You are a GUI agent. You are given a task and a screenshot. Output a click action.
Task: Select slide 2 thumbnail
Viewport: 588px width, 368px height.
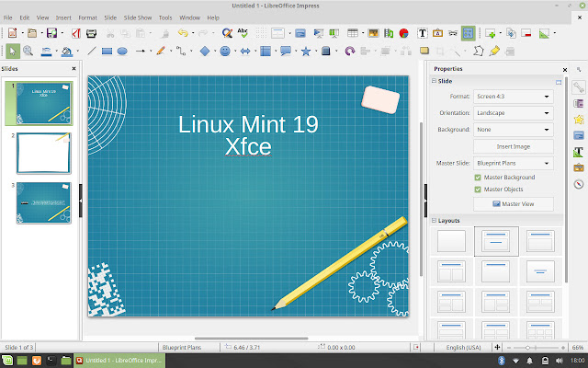[x=43, y=154]
